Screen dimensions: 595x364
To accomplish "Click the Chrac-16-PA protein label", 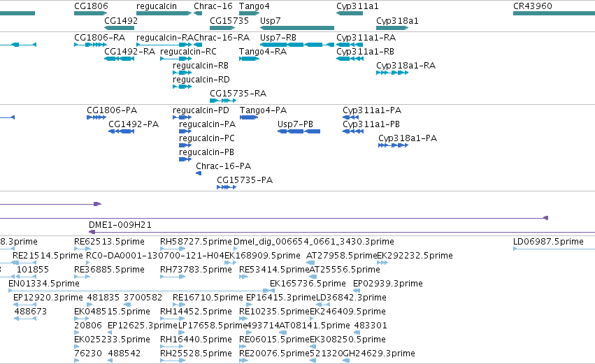I will click(x=224, y=166).
